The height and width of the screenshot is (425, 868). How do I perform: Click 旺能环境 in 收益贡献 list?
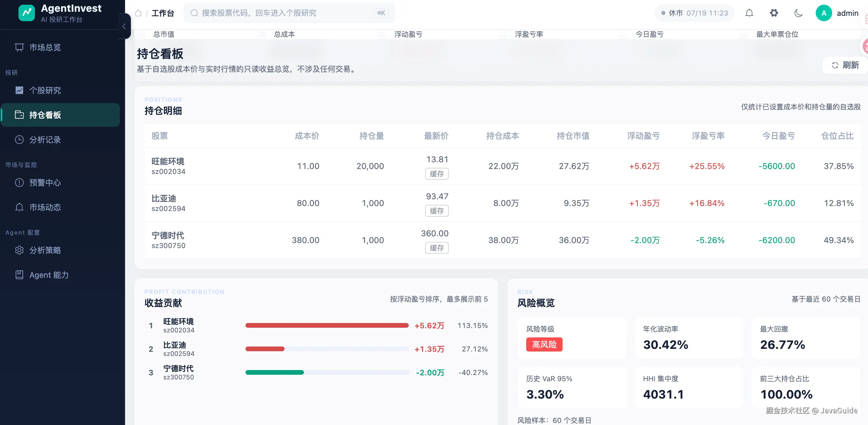pos(178,322)
